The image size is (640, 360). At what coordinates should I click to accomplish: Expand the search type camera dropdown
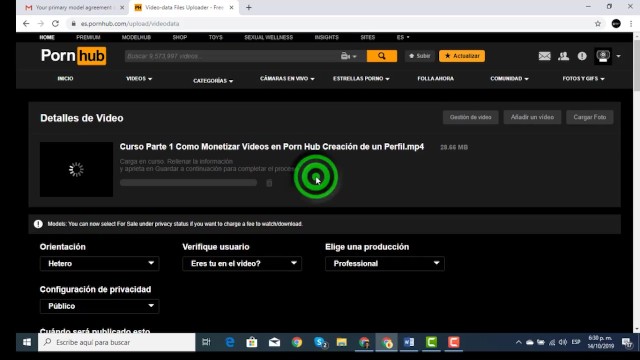pyautogui.click(x=349, y=56)
